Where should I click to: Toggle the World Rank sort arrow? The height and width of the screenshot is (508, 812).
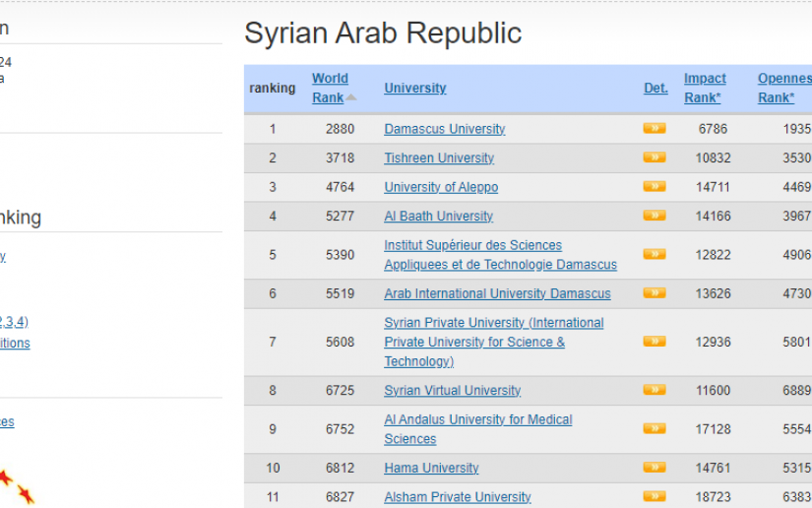tap(351, 97)
